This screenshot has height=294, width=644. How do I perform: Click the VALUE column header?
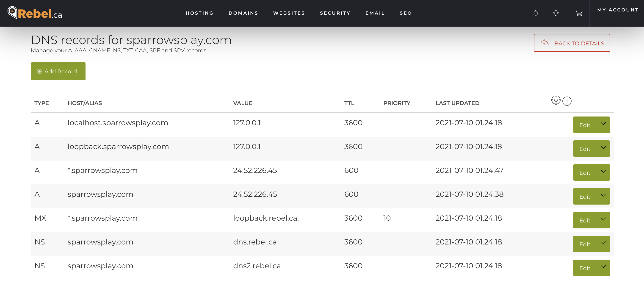243,103
